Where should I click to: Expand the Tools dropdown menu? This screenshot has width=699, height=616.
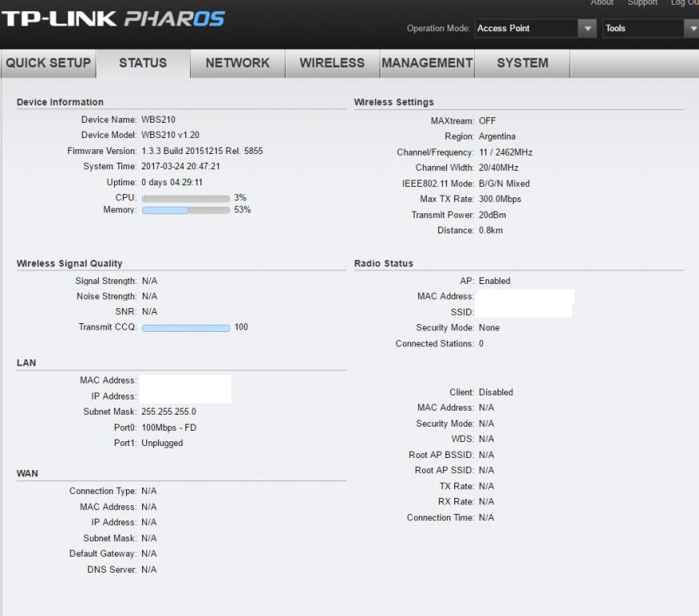pos(651,28)
